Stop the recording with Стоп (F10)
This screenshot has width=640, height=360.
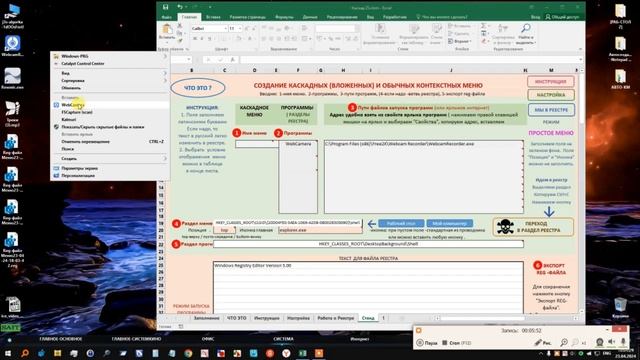click(456, 343)
